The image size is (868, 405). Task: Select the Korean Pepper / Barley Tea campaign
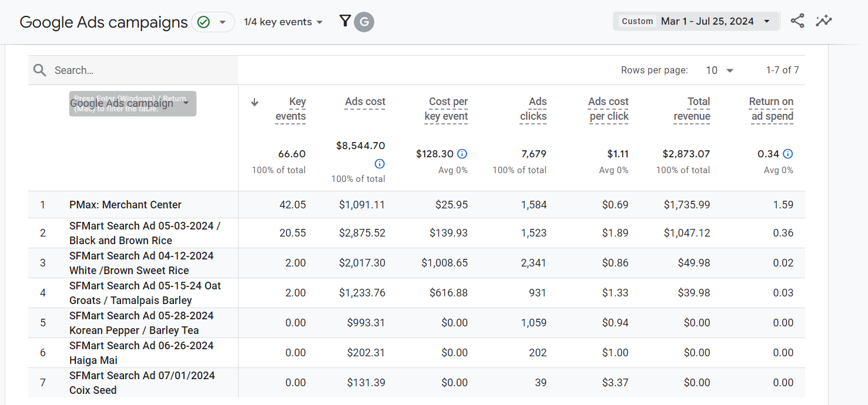click(141, 323)
